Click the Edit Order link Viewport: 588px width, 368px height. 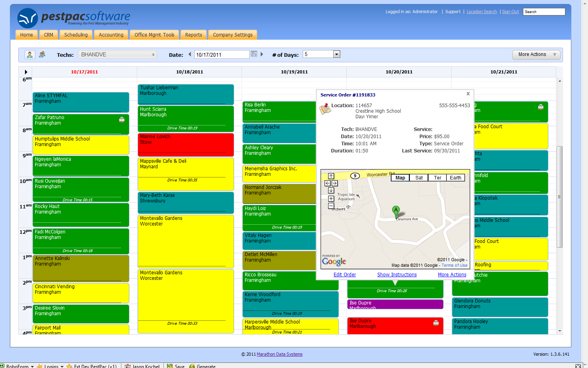pos(344,274)
